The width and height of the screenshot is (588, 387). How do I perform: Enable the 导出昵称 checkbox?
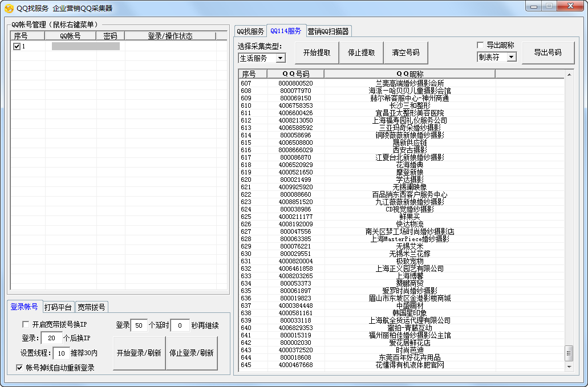point(480,45)
